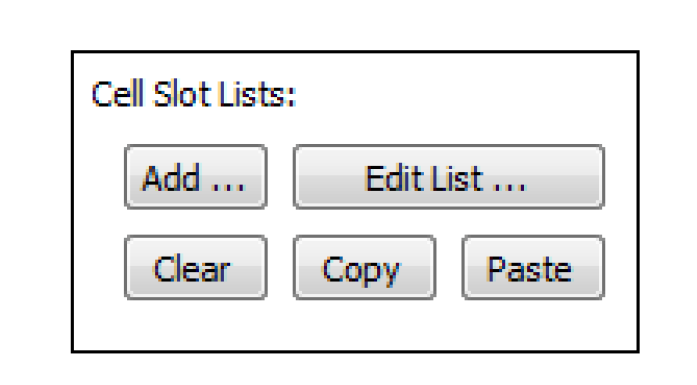
Task: Open the Edit List ... dialog
Action: click(449, 177)
